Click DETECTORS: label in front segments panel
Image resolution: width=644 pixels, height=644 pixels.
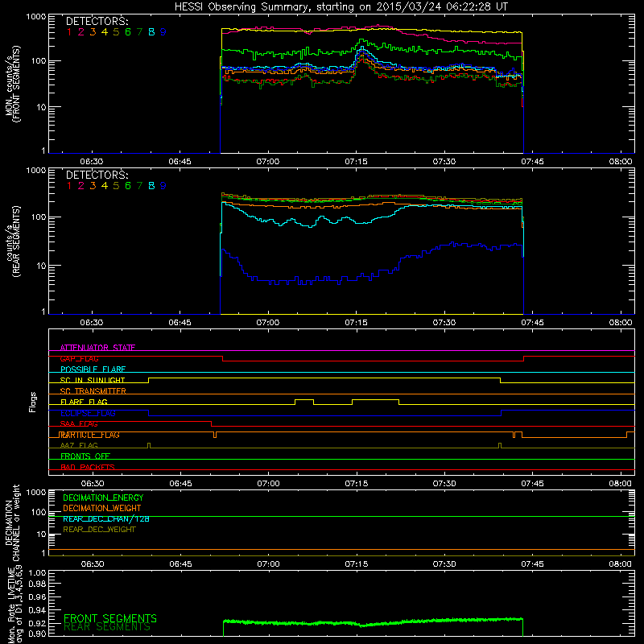tap(97, 22)
